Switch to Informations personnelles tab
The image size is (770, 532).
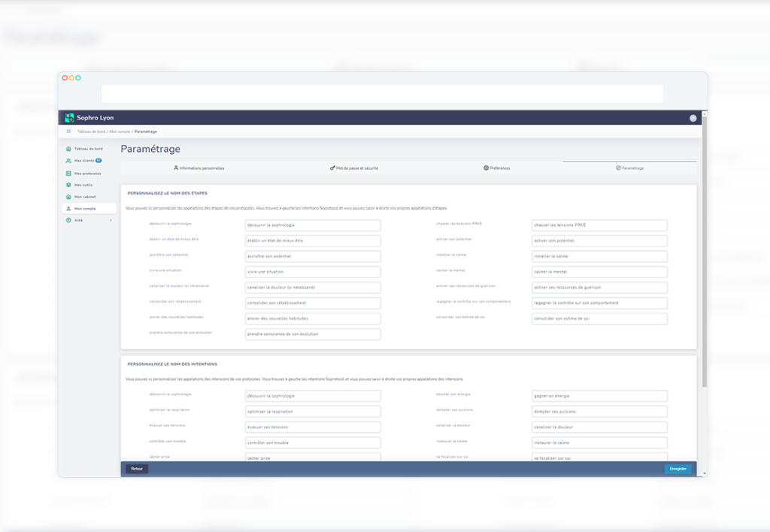pyautogui.click(x=199, y=168)
